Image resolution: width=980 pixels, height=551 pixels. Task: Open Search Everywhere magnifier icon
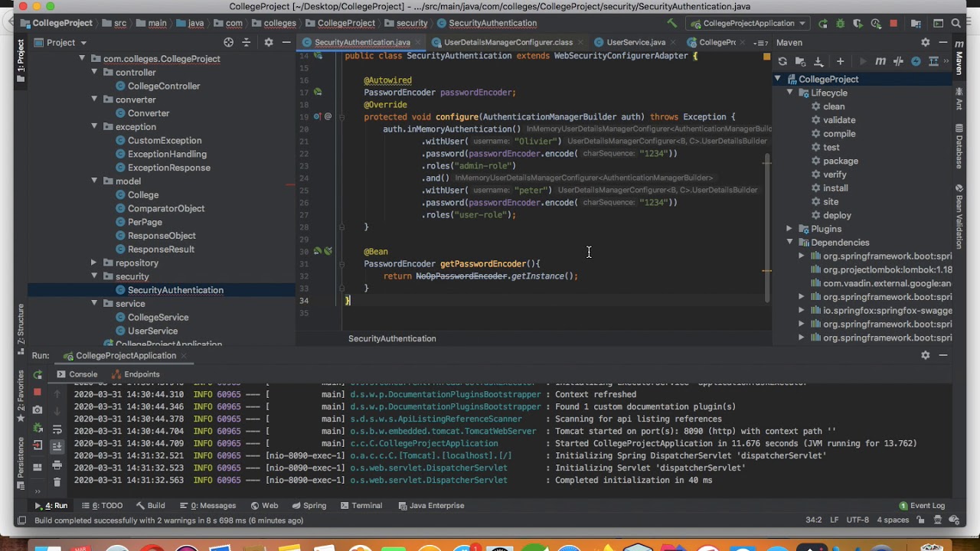957,24
